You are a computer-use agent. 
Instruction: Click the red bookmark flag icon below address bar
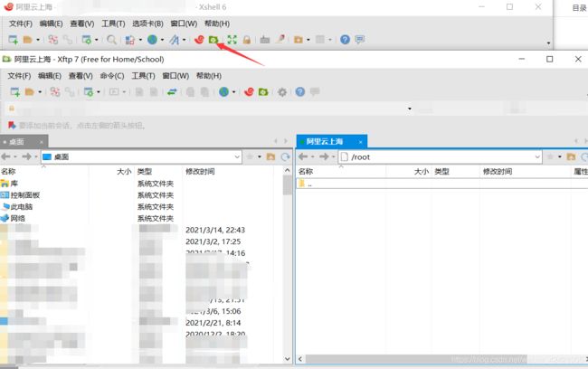[x=12, y=125]
